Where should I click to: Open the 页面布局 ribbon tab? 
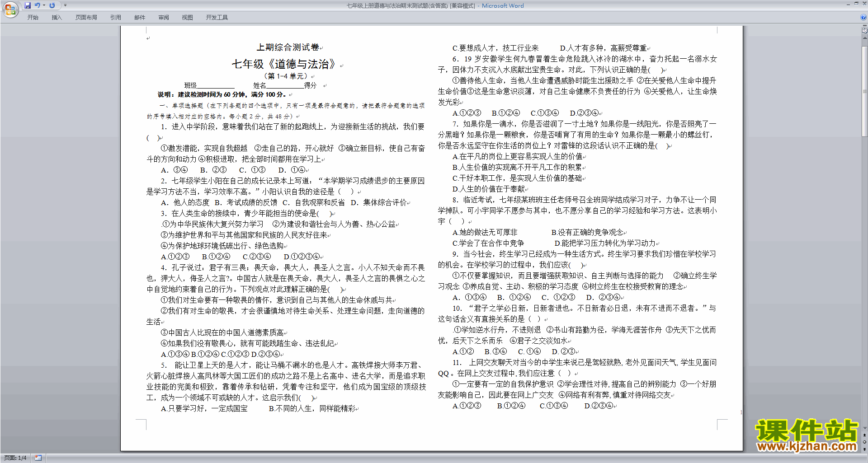point(86,18)
